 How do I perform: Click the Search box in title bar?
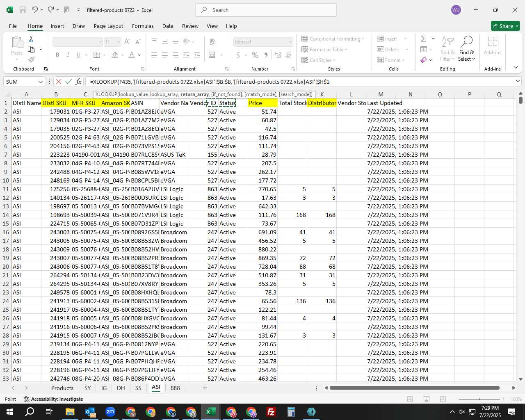(266, 10)
